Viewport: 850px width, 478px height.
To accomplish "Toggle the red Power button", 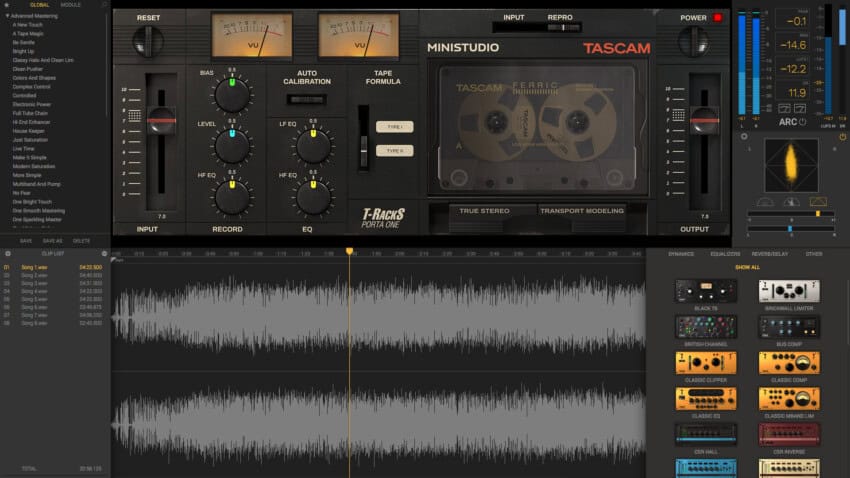I will (717, 18).
